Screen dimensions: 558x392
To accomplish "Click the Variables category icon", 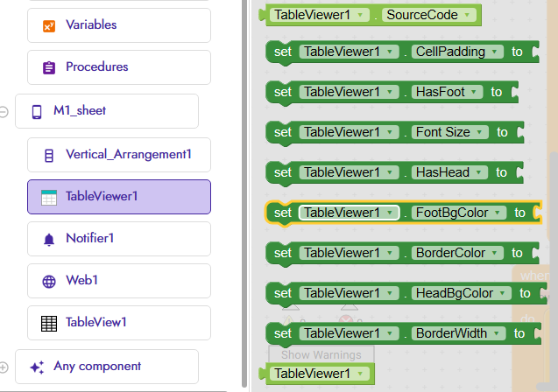I will (49, 25).
